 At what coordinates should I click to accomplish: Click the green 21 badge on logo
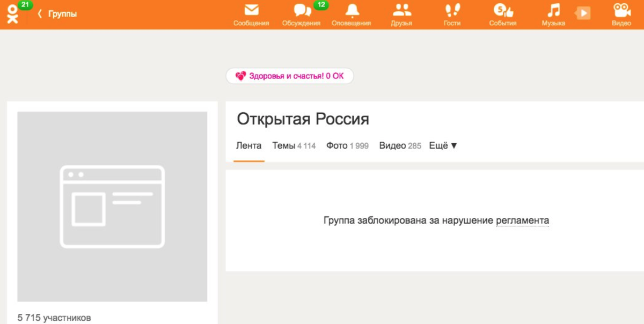click(25, 4)
